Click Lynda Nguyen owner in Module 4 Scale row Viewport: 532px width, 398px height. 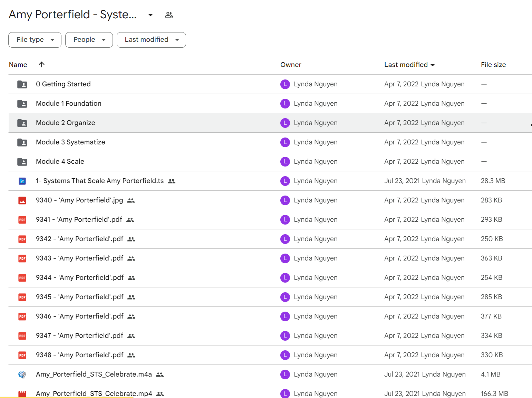(316, 161)
